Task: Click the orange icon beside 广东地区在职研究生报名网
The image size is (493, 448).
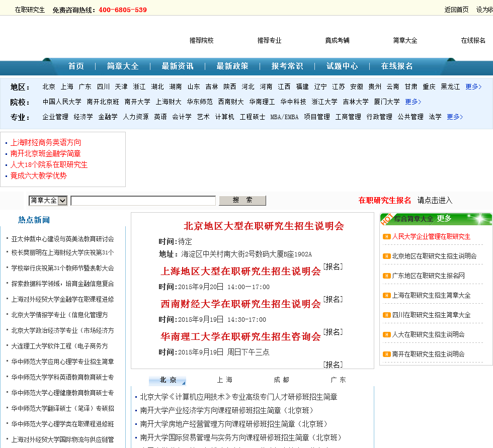Action: tap(386, 276)
